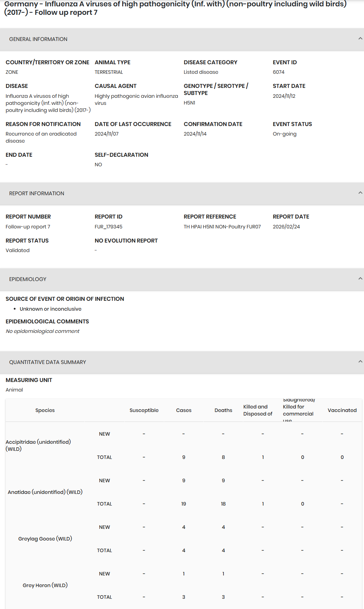
Task: Click the Deaths column header
Action: click(223, 410)
